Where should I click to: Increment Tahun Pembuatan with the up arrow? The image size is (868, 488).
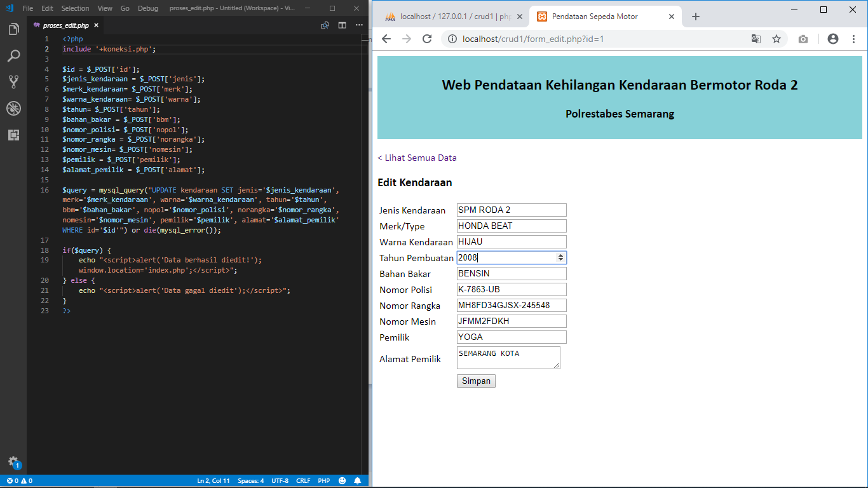(562, 254)
